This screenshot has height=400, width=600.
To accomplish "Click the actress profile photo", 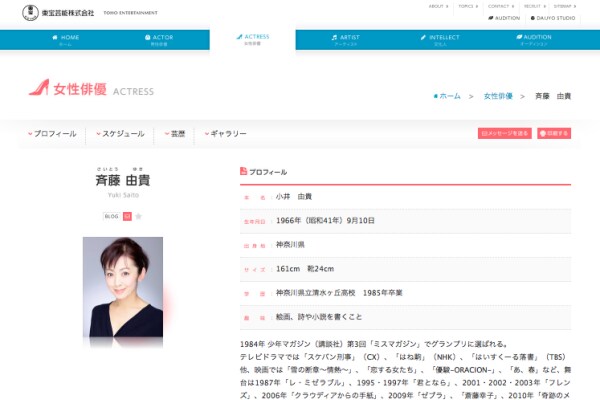I will tap(123, 287).
